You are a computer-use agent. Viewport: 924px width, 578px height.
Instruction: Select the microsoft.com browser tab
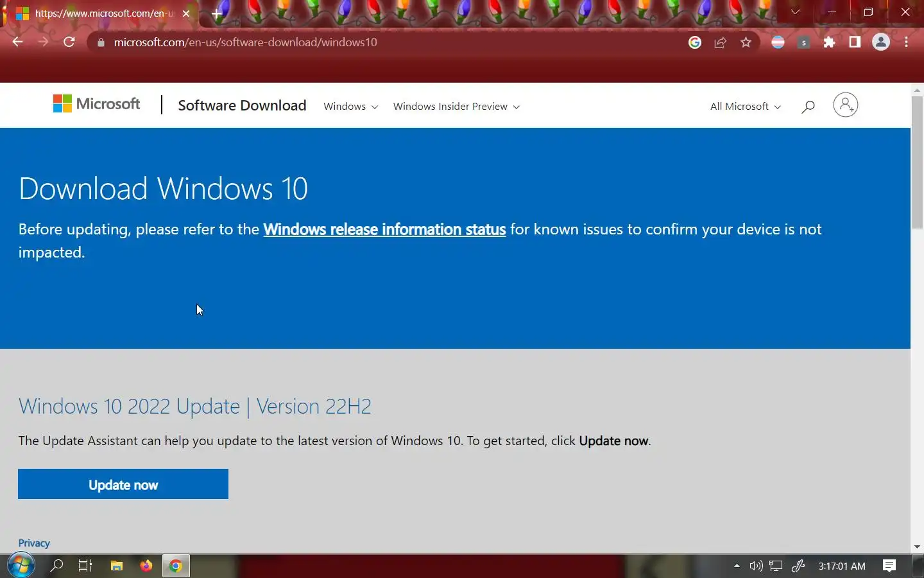point(103,13)
